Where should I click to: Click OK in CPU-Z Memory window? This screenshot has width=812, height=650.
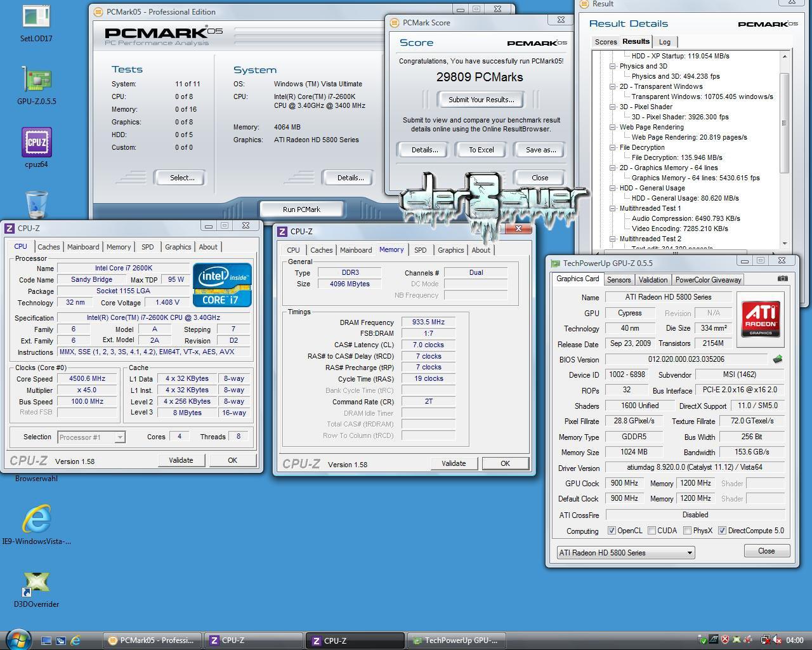505,463
